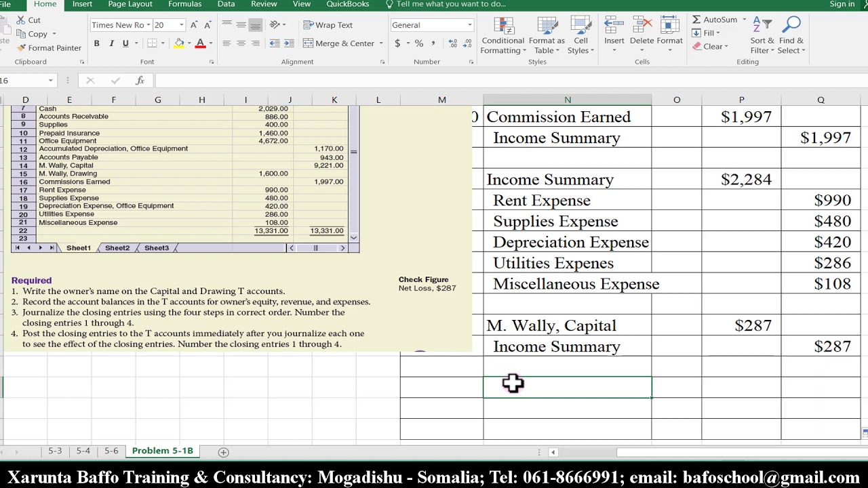868x488 pixels.
Task: Cancel formula bar entry with X icon
Action: tap(90, 81)
